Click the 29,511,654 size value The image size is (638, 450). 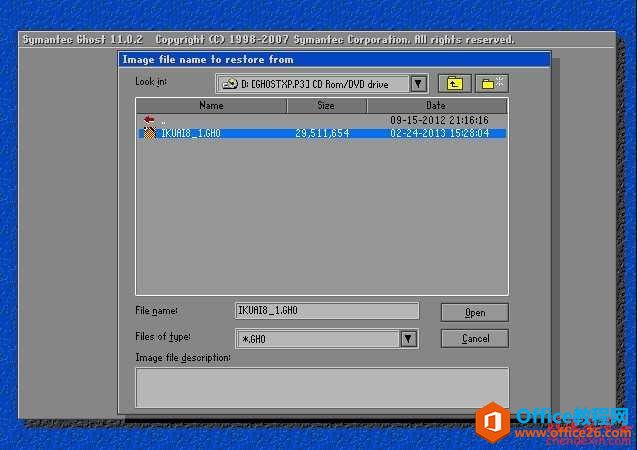[322, 133]
